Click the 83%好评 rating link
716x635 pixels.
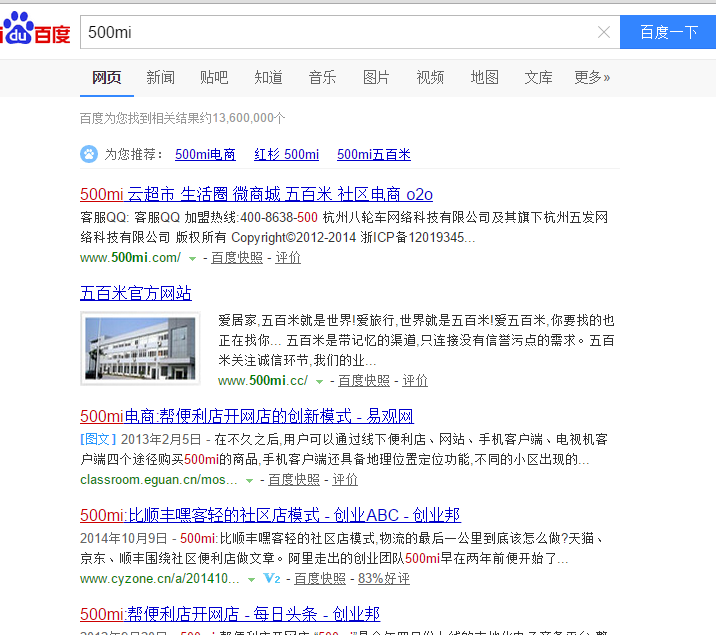click(384, 578)
